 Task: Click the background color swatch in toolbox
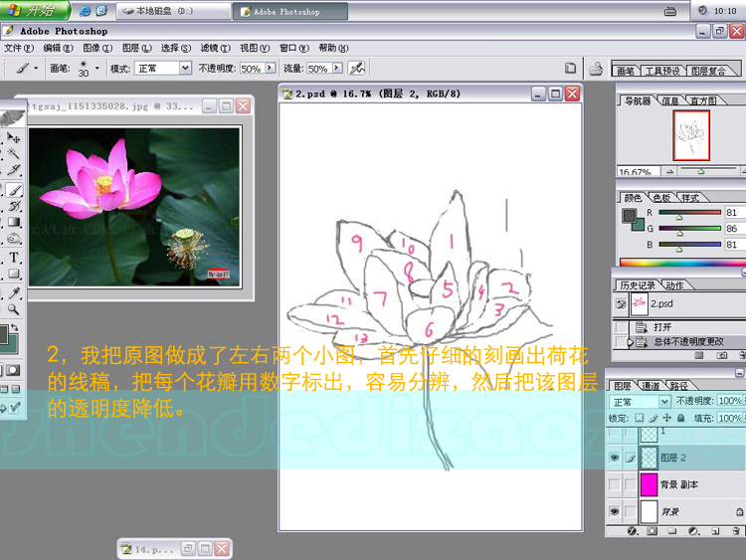click(x=12, y=343)
